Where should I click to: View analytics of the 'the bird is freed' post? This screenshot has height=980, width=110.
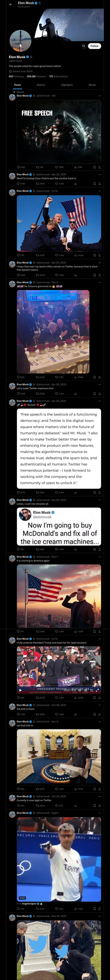(x=75, y=714)
